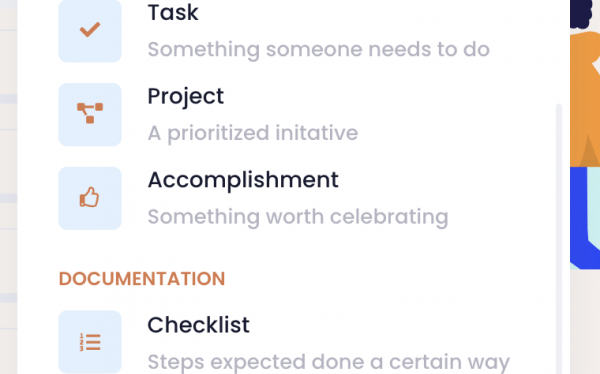
Task: Click the dimmed background left of the menu
Action: 8,187
